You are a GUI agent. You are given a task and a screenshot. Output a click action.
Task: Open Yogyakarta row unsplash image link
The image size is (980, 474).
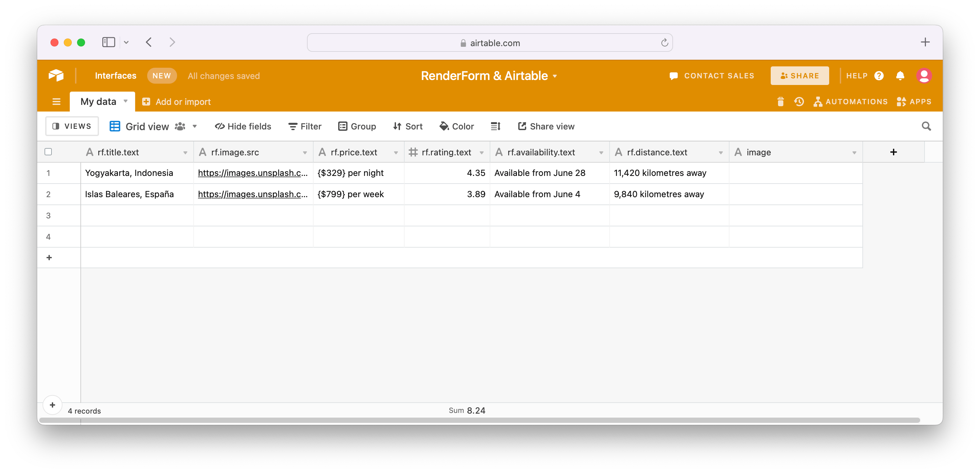[x=252, y=173]
